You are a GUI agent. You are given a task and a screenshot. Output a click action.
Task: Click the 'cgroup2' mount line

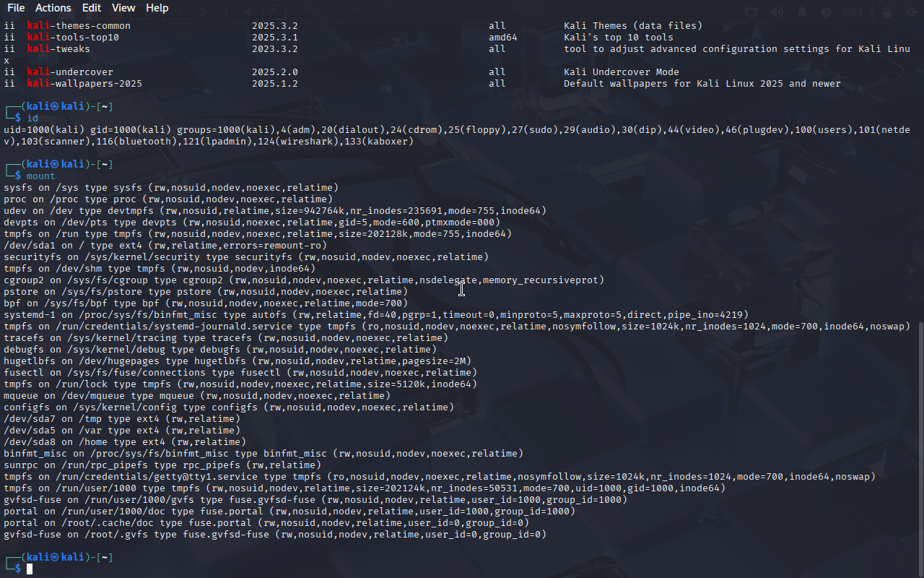point(304,280)
